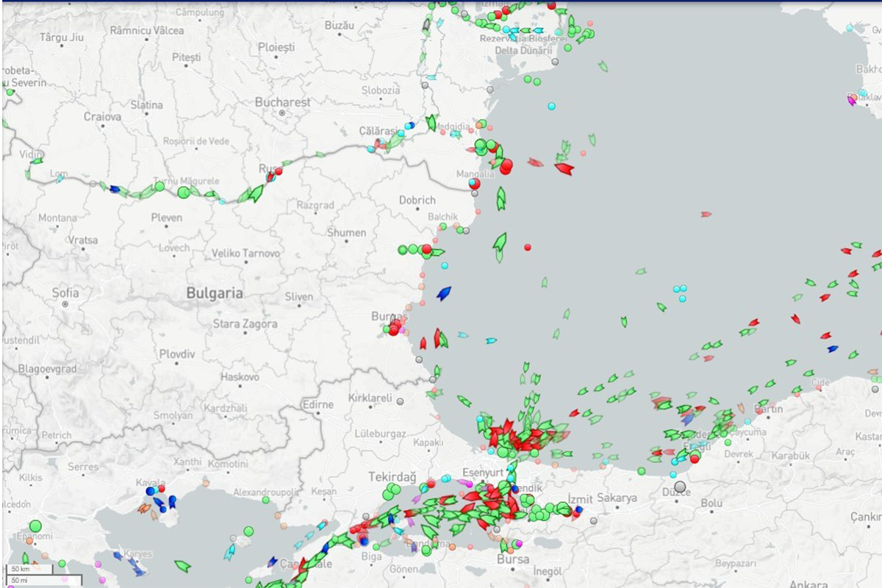Image resolution: width=882 pixels, height=588 pixels.
Task: Click the red vessel icon near Mangalia
Action: point(506,165)
